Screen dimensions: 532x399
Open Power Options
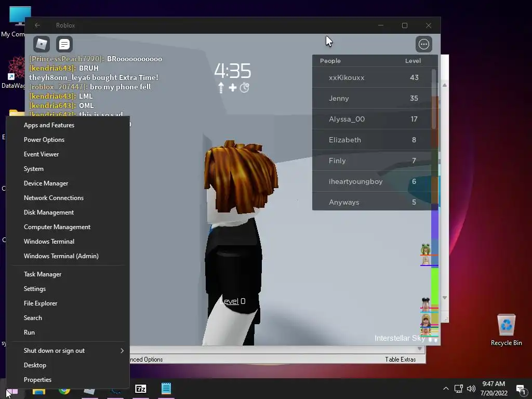coord(68,140)
